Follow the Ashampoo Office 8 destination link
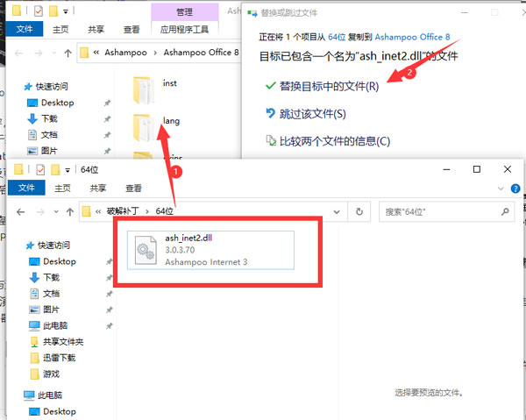 pyautogui.click(x=412, y=37)
